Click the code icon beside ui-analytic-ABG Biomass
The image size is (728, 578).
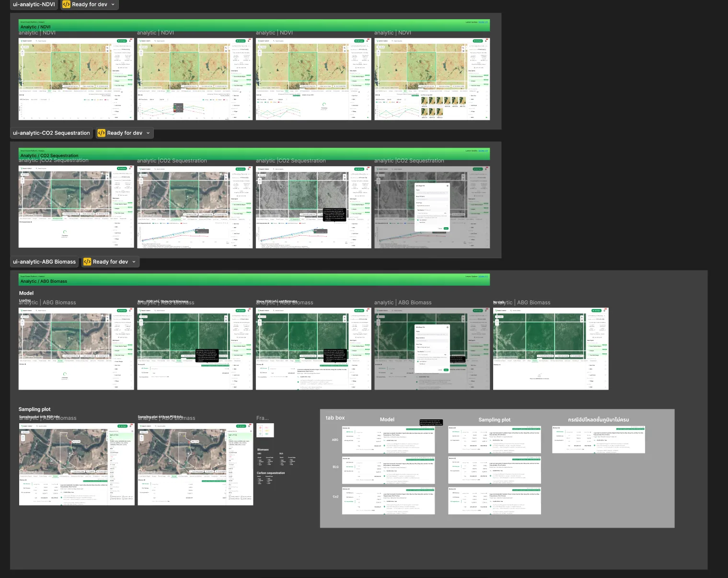pyautogui.click(x=87, y=262)
